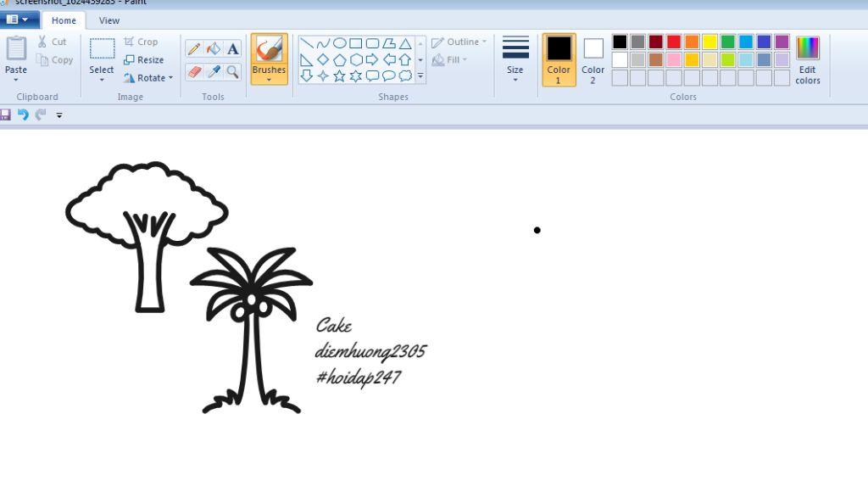Choose the Oval shape
Viewport: 868px width, 481px height.
(339, 43)
